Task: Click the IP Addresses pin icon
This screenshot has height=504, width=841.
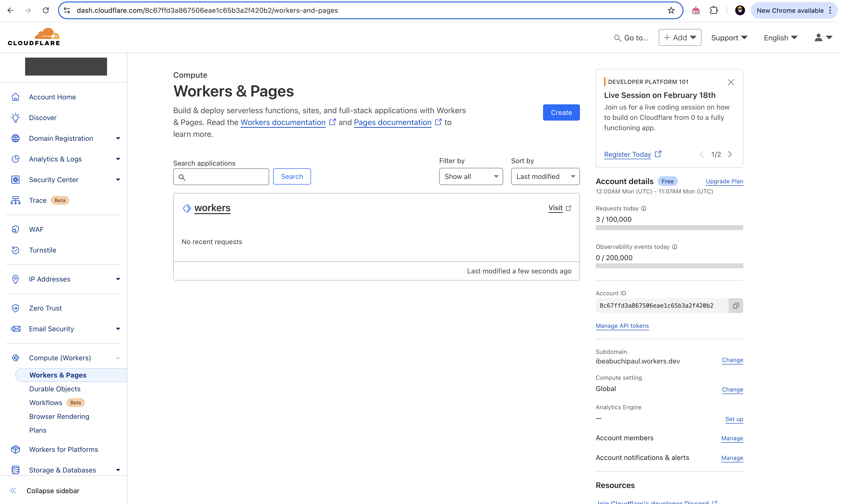Action: point(15,279)
